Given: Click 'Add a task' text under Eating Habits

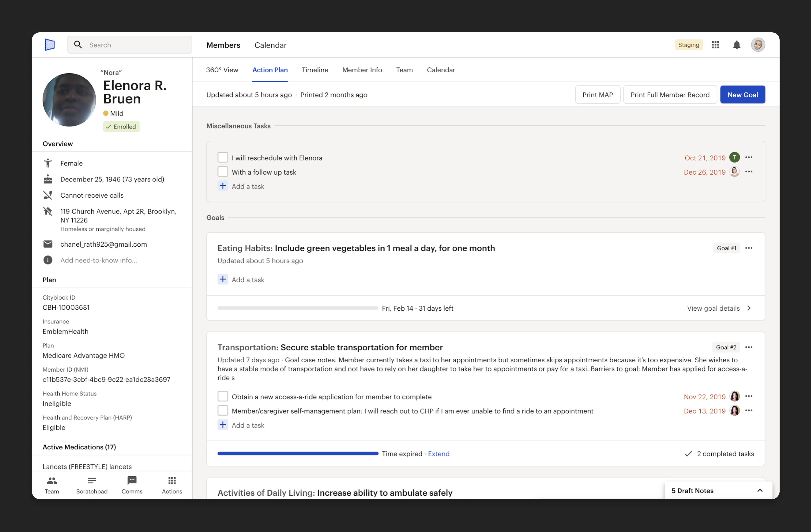Looking at the screenshot, I should coord(248,280).
